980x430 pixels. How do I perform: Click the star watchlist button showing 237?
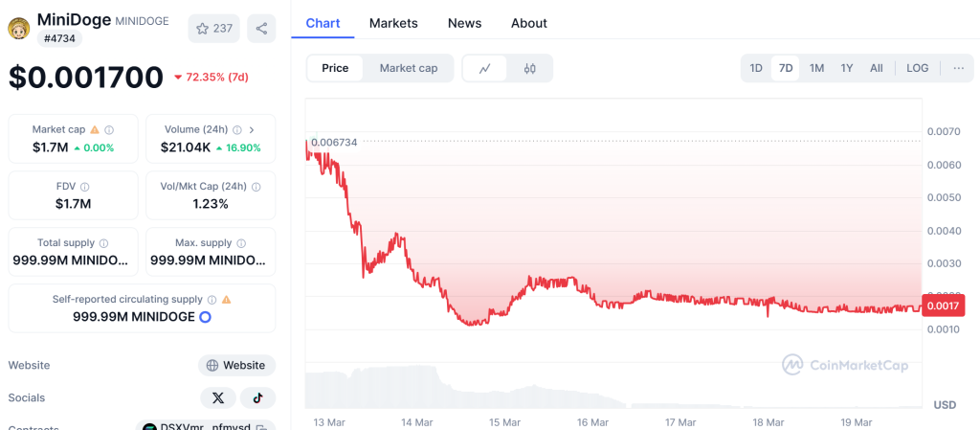tap(214, 29)
